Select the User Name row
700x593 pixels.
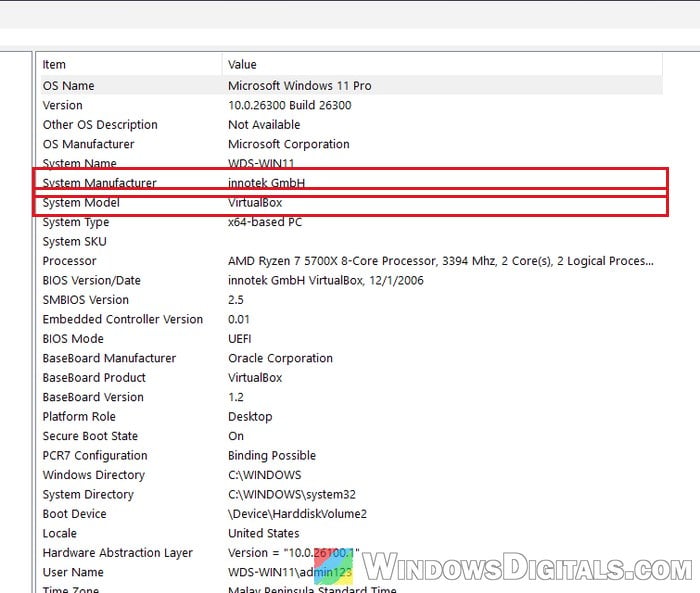click(73, 572)
